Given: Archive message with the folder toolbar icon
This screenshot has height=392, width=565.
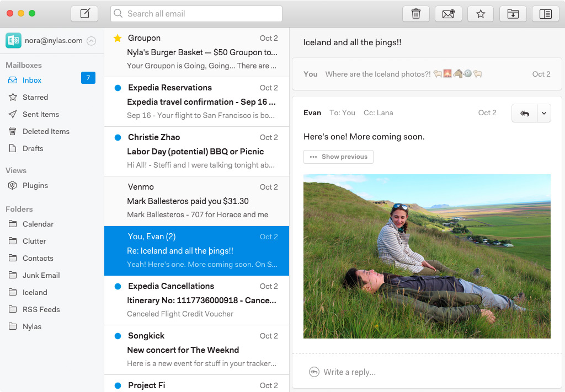Looking at the screenshot, I should pos(513,13).
